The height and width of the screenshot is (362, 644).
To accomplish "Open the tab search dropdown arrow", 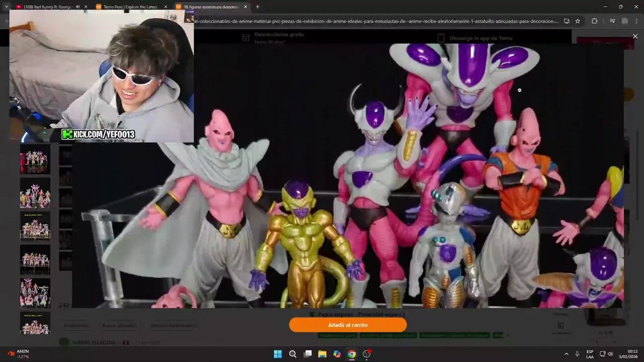I will (x=6, y=7).
